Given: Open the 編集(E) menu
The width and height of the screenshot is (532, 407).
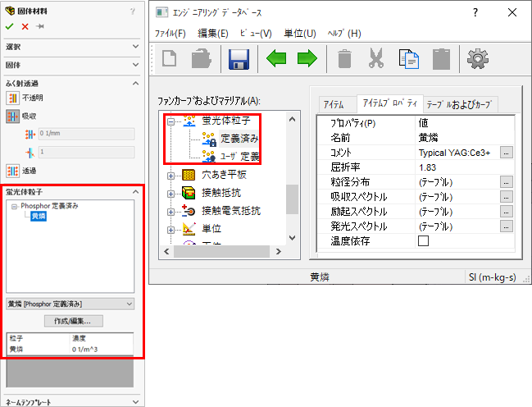Looking at the screenshot, I should coord(213,34).
